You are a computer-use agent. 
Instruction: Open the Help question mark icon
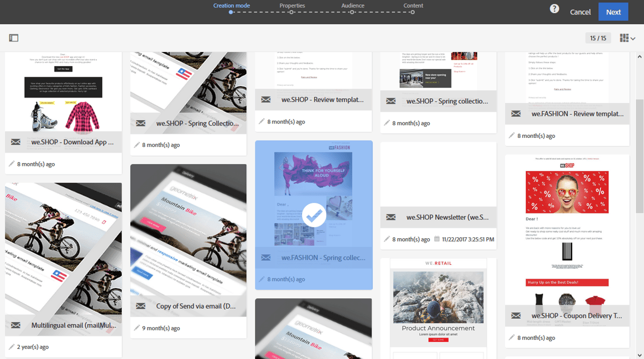pos(554,9)
